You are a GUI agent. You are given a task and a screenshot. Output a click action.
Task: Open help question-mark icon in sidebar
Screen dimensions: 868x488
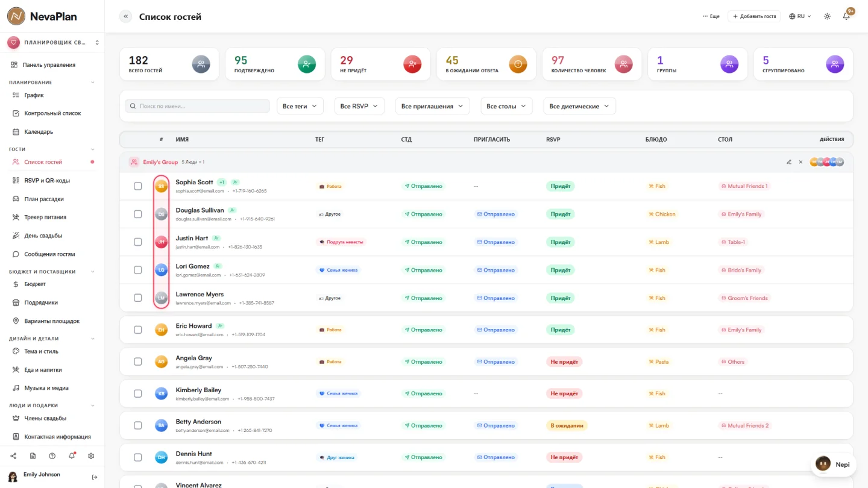point(52,456)
